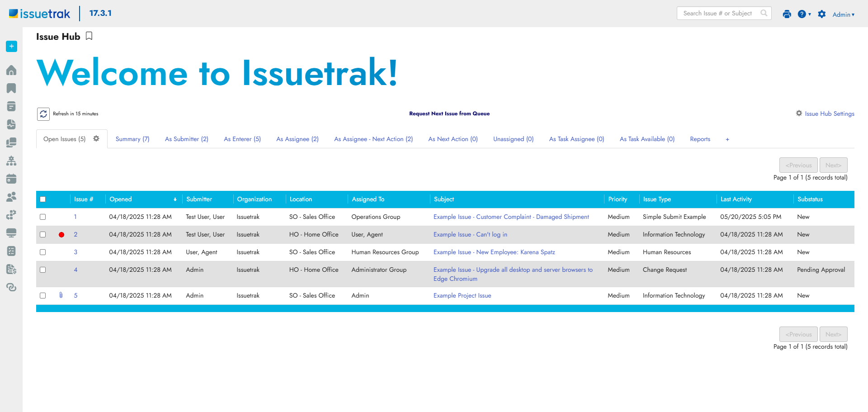This screenshot has height=412, width=868.
Task: Click the bottom Next page button
Action: tap(833, 334)
